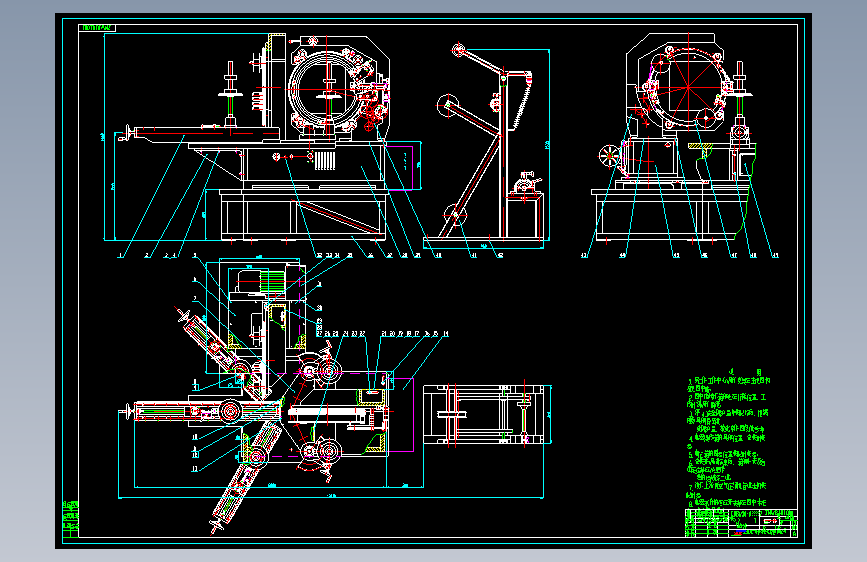Click the green drawing number box on the frame
The width and height of the screenshot is (867, 562).
tap(97, 28)
